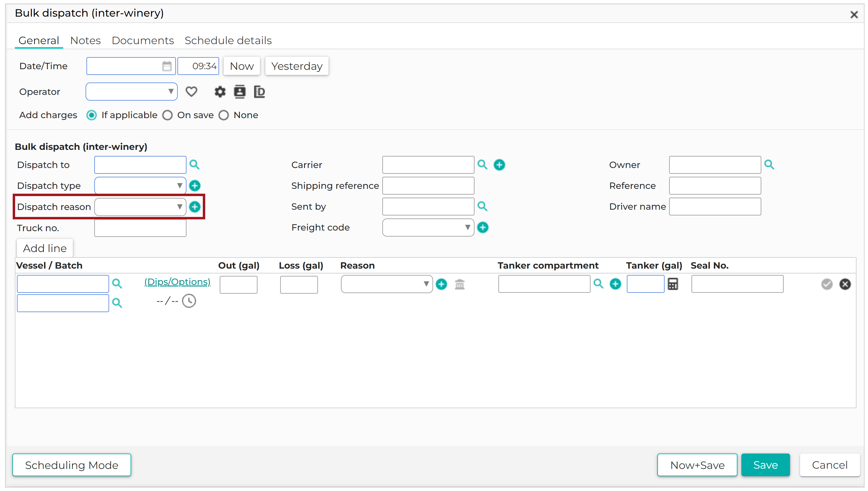Add new Freight code with plus icon

click(x=483, y=228)
